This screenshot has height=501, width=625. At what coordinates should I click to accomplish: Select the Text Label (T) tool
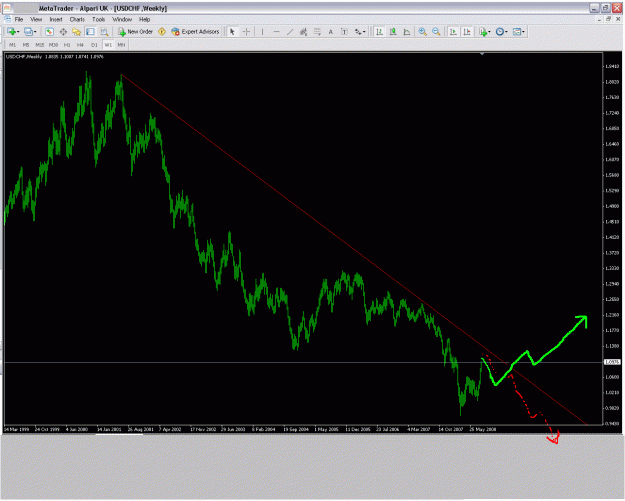[344, 32]
